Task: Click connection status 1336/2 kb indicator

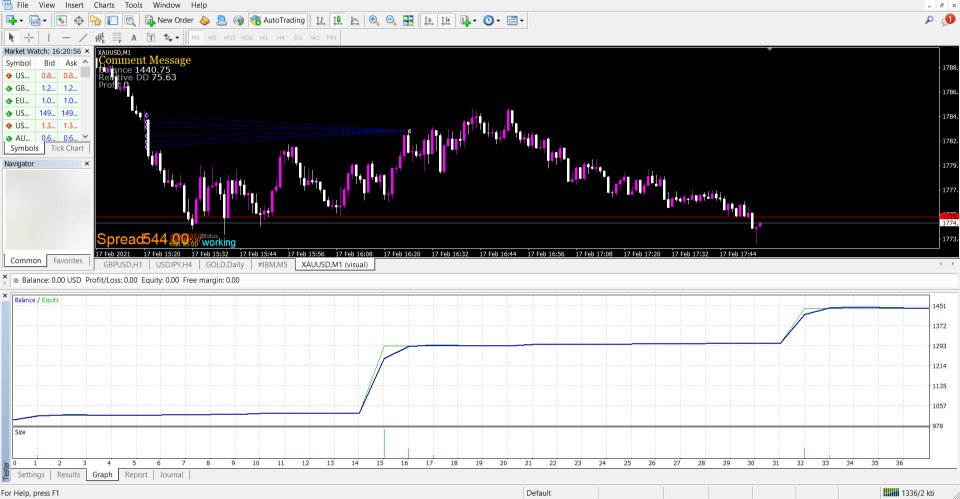Action: 909,492
